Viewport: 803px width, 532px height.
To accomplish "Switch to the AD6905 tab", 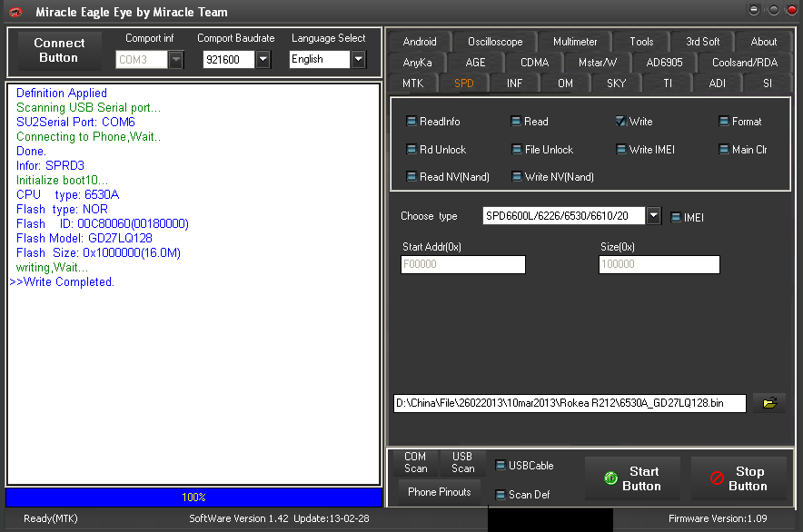I will point(664,63).
